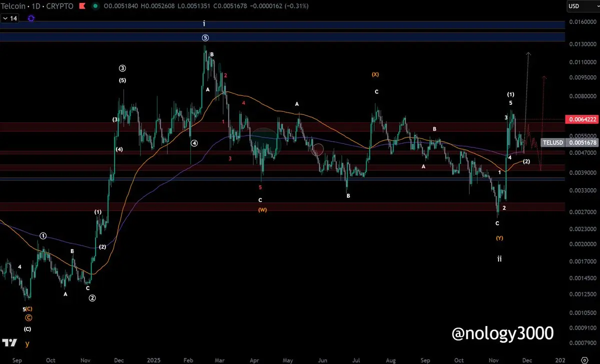This screenshot has width=600, height=364.
Task: Select the ii wave label near the bottom
Action: (x=499, y=259)
